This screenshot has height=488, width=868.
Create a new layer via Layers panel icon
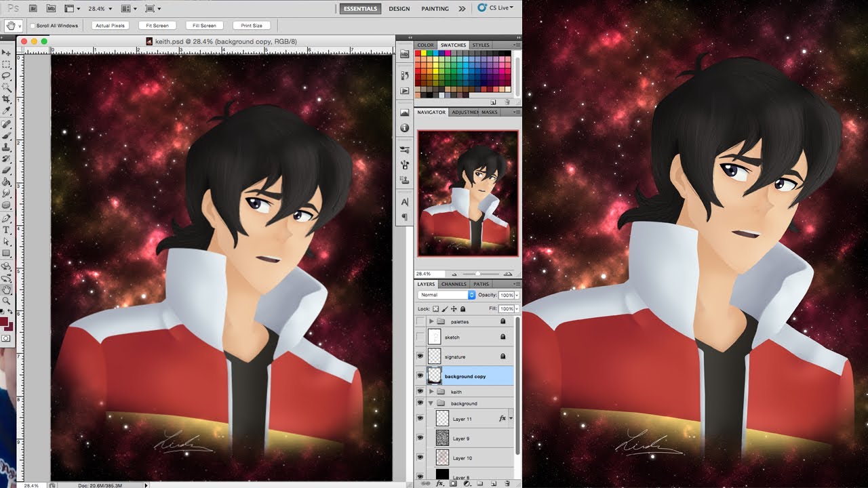click(x=493, y=483)
